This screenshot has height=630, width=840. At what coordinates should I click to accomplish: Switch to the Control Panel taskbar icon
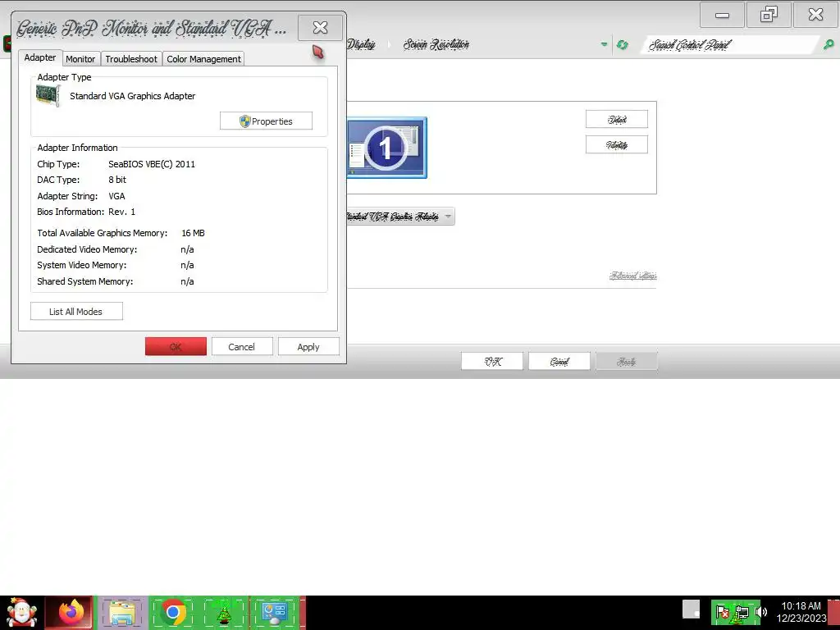pyautogui.click(x=274, y=612)
